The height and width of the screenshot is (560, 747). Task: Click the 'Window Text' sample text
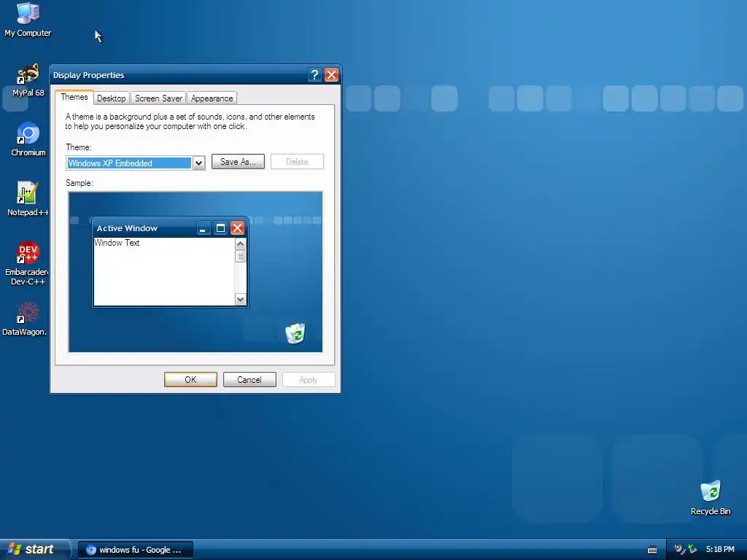(117, 243)
